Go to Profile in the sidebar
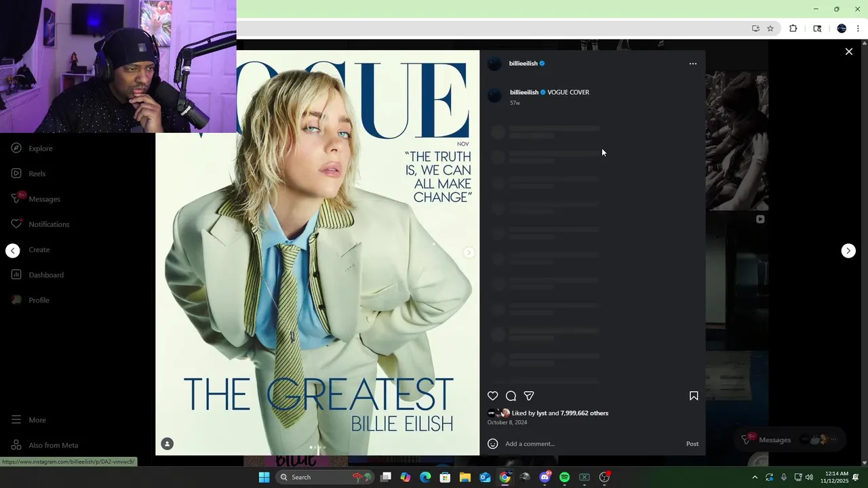The width and height of the screenshot is (868, 488). pyautogui.click(x=31, y=300)
